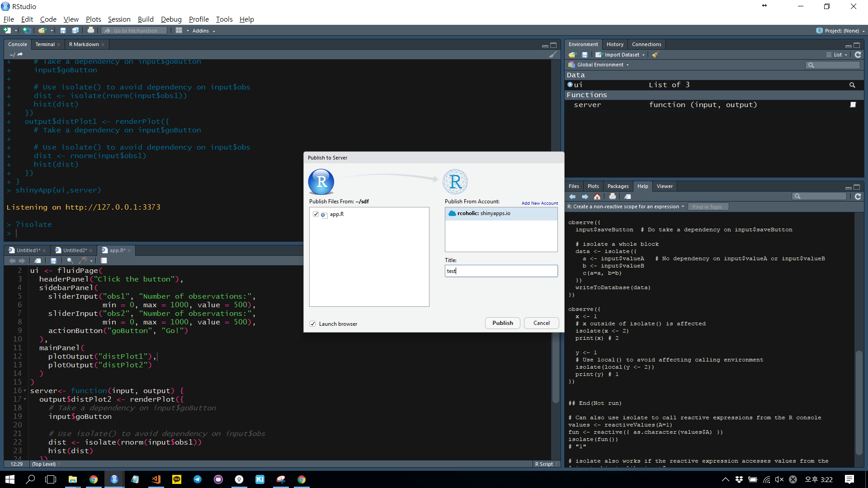Open the Session menu

point(119,19)
